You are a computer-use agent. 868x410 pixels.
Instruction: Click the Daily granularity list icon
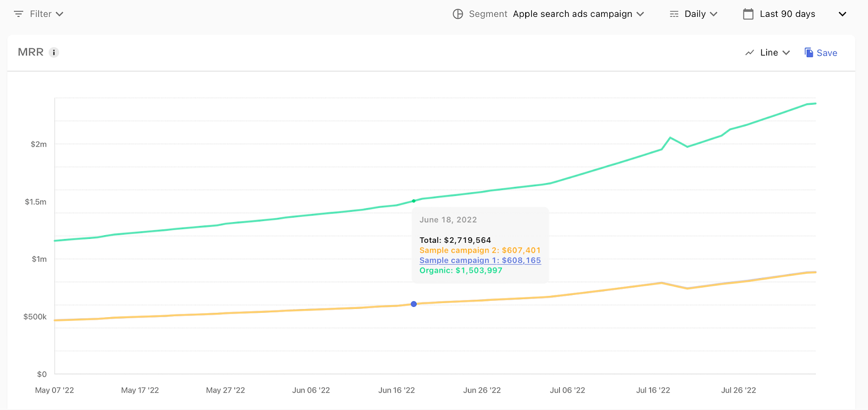pyautogui.click(x=674, y=14)
